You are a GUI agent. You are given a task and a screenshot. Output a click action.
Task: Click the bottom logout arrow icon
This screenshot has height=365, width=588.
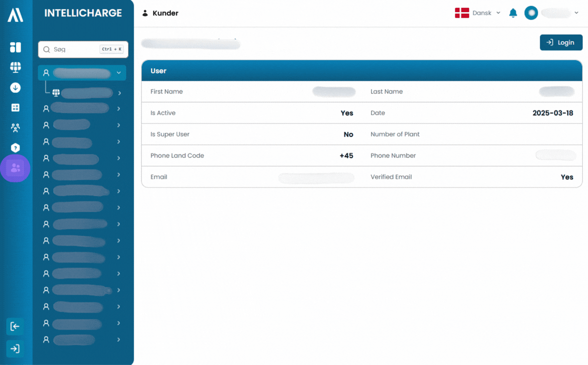click(x=15, y=348)
